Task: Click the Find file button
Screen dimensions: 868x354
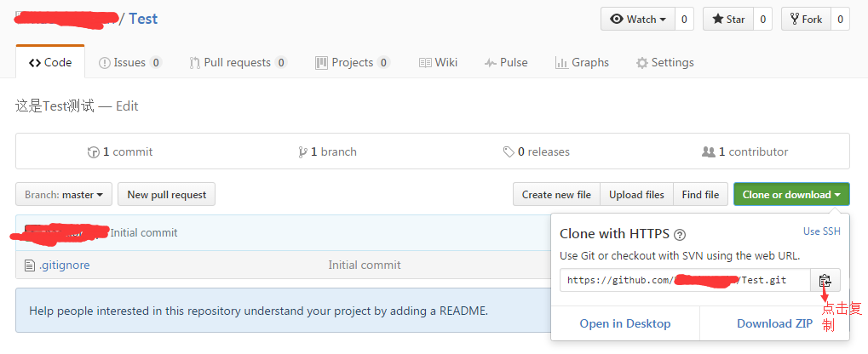Action: (700, 195)
